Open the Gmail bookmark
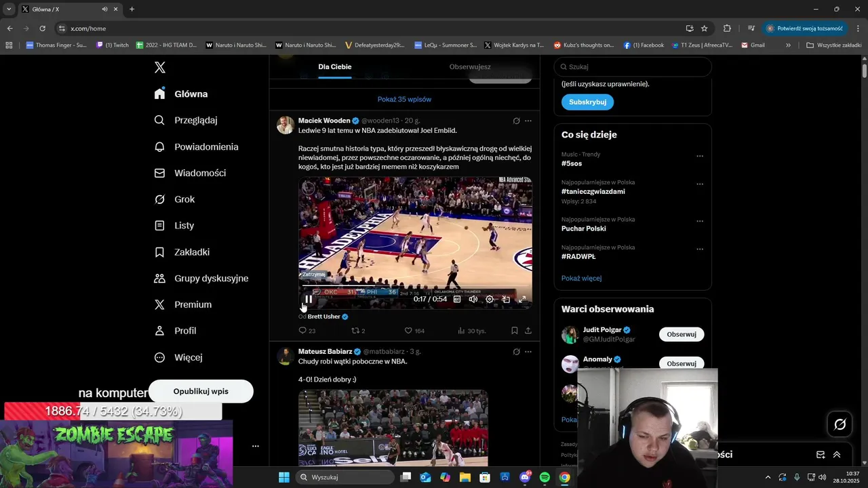 [x=753, y=45]
